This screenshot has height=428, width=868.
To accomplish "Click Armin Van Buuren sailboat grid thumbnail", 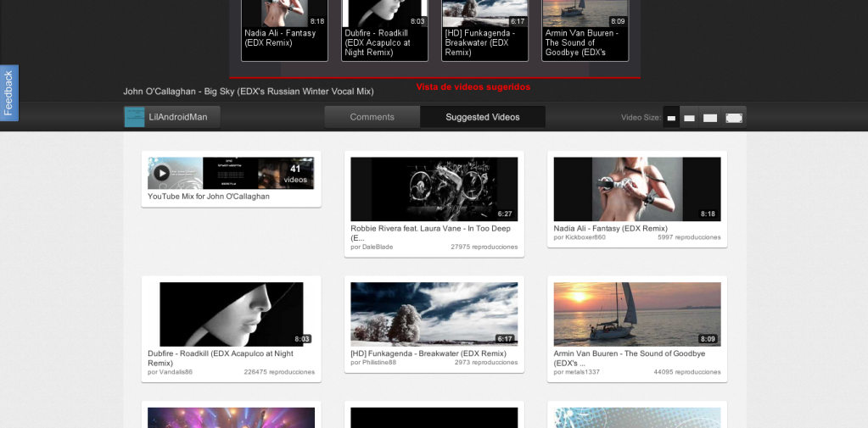I will point(636,314).
